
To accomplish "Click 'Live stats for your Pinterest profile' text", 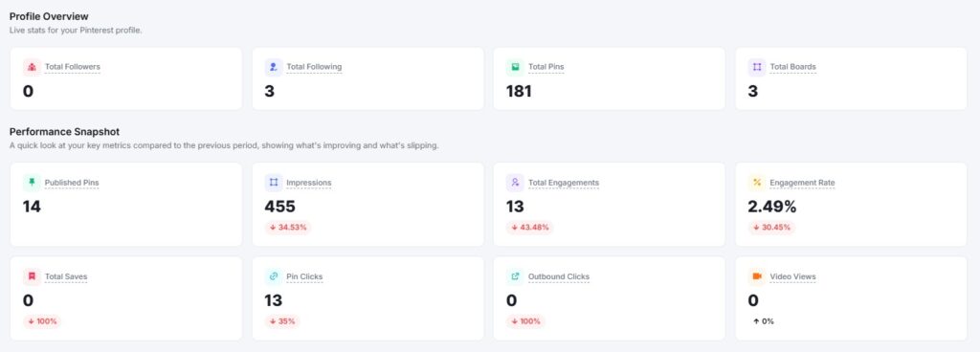I will point(76,30).
